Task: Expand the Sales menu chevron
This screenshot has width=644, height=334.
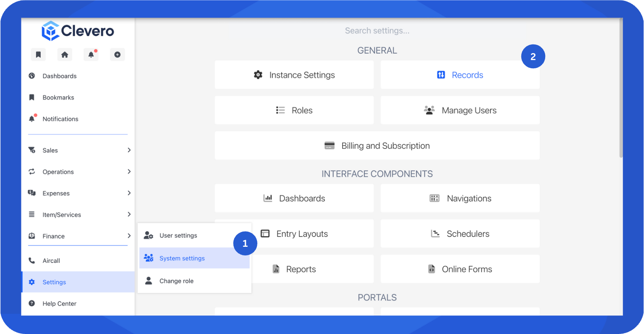Action: pos(129,150)
